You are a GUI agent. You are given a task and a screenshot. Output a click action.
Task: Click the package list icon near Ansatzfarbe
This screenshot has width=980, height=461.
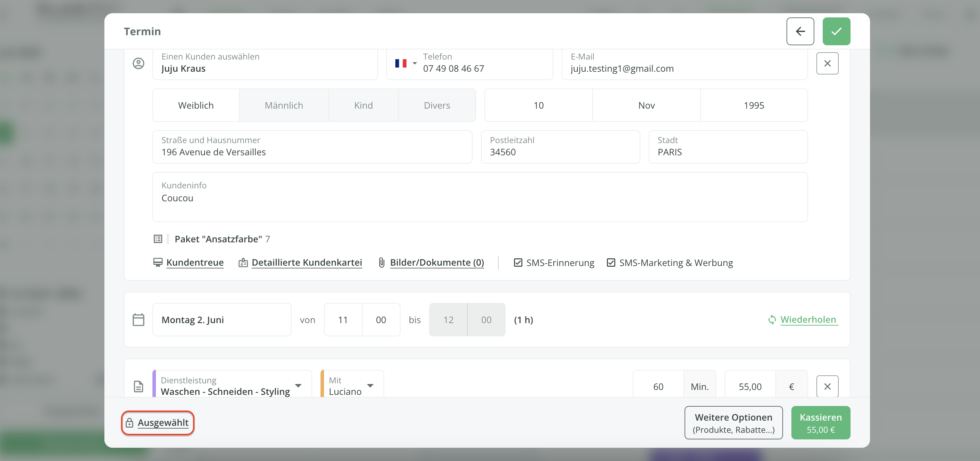click(158, 239)
